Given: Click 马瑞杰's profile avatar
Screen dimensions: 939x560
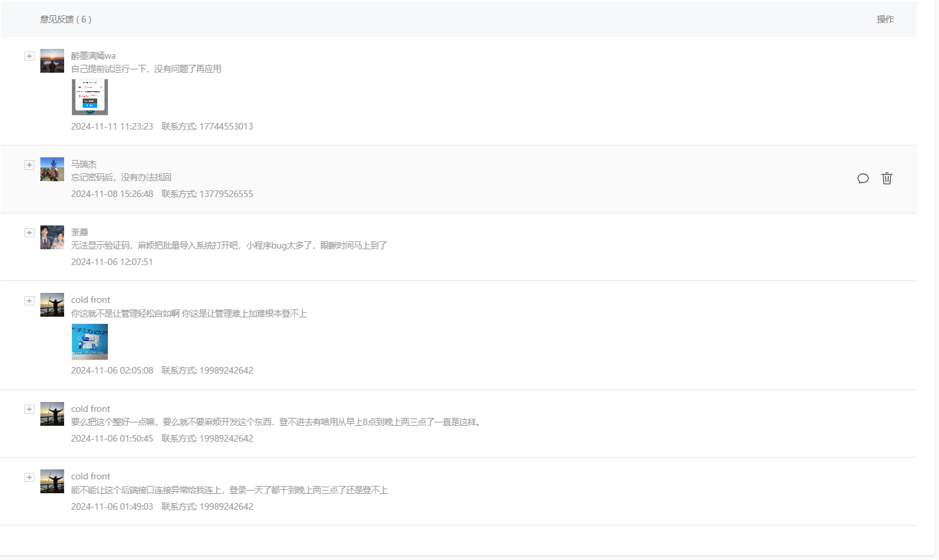Looking at the screenshot, I should click(x=52, y=169).
